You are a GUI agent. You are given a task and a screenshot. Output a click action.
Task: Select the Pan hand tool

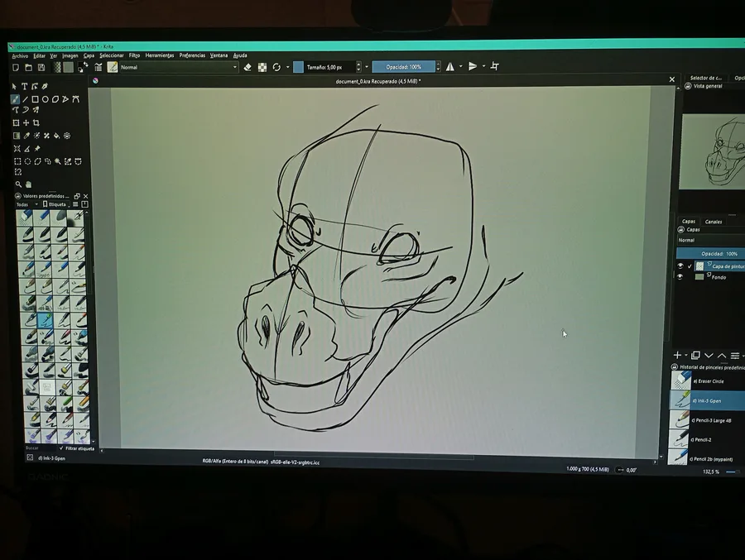[28, 184]
